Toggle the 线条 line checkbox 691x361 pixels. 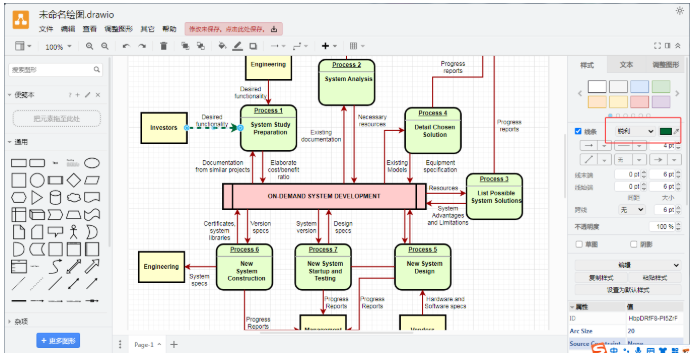click(578, 131)
